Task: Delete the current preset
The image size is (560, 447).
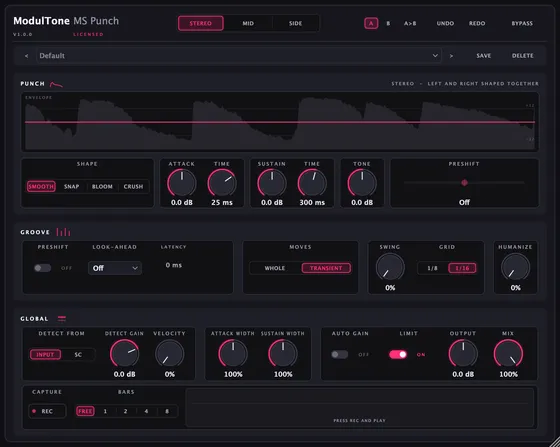Action: coord(522,56)
